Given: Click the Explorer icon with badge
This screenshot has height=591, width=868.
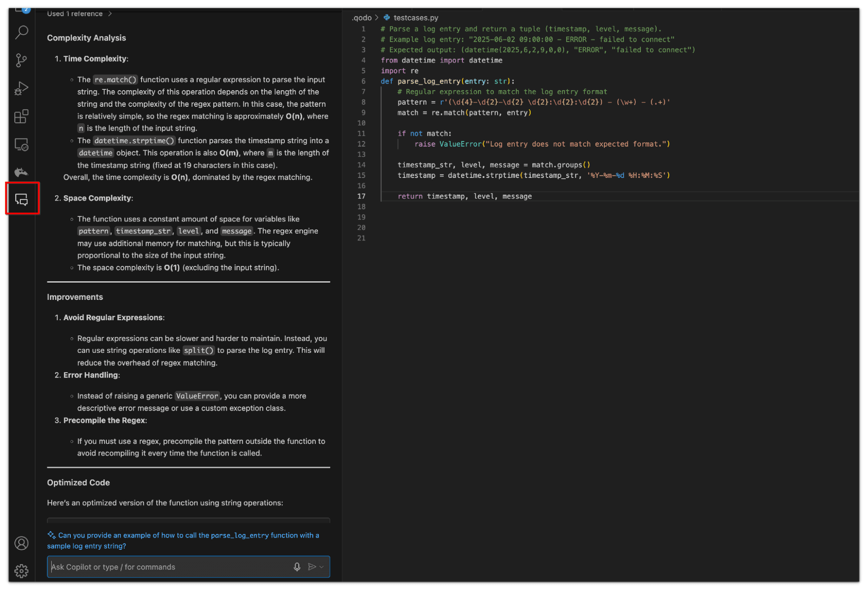Looking at the screenshot, I should pyautogui.click(x=21, y=10).
